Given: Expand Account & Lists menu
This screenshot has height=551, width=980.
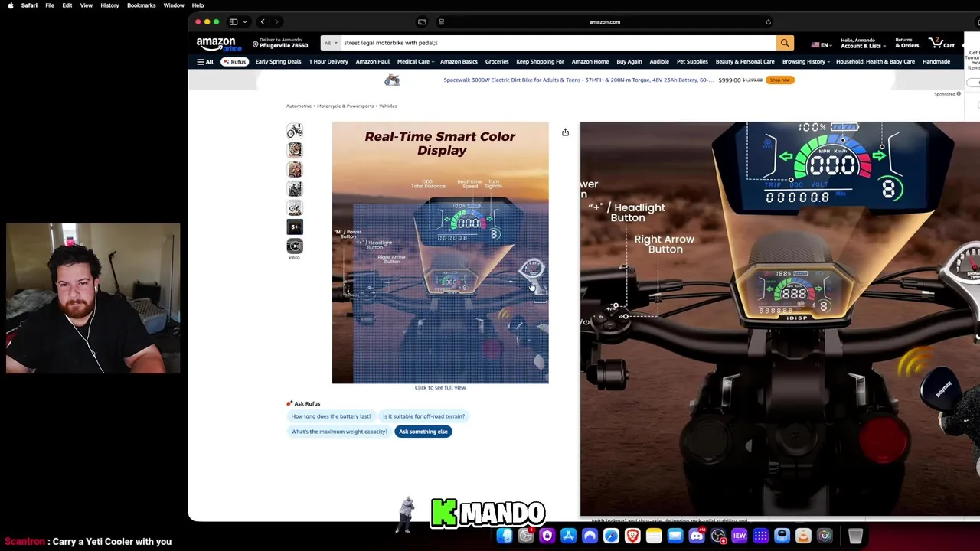Looking at the screenshot, I should [862, 43].
